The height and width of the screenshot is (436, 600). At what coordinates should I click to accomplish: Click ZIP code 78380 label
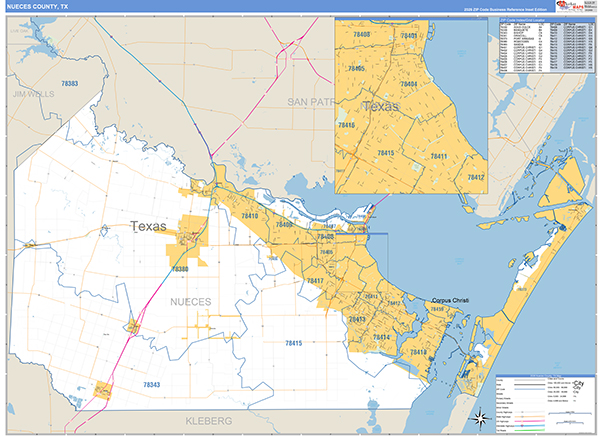[x=180, y=269]
